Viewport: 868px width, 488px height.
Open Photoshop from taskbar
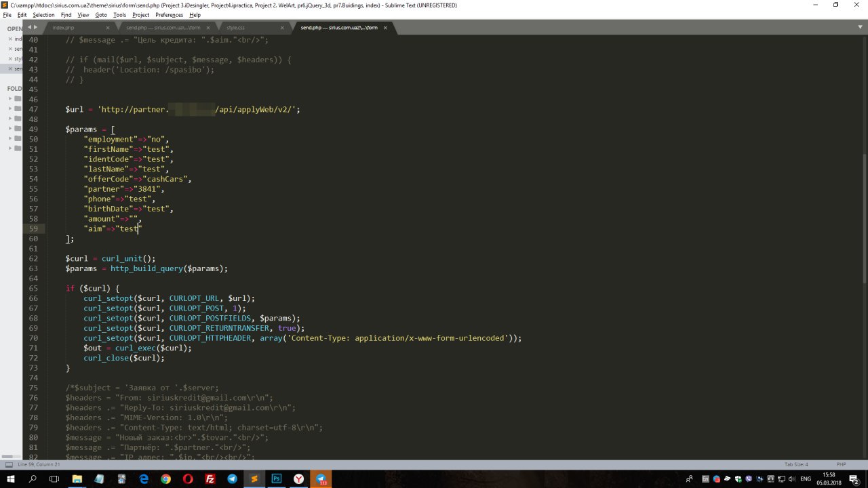pyautogui.click(x=277, y=479)
